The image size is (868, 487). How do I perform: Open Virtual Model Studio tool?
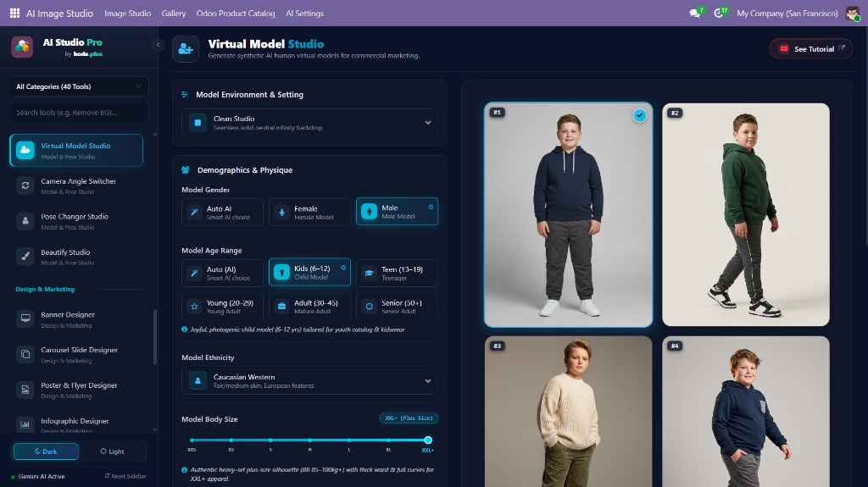[x=76, y=150]
